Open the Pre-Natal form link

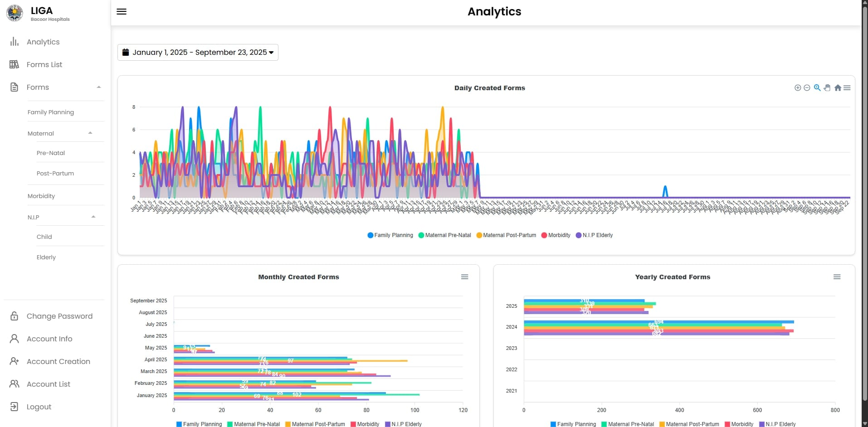51,153
